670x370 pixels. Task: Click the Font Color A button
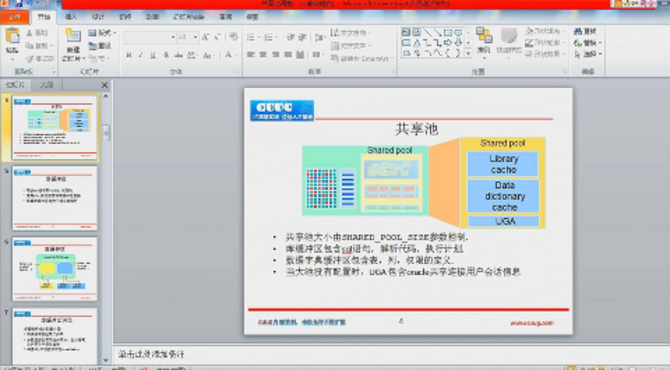pyautogui.click(x=229, y=55)
